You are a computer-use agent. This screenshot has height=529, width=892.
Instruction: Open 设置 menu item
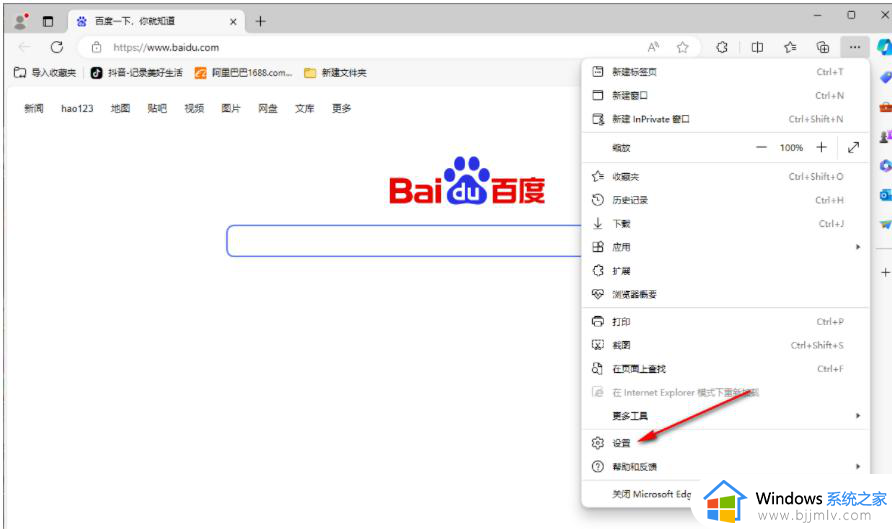(725, 443)
